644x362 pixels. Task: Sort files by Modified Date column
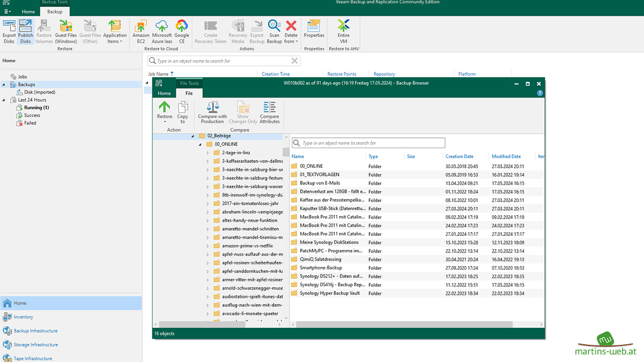point(506,157)
